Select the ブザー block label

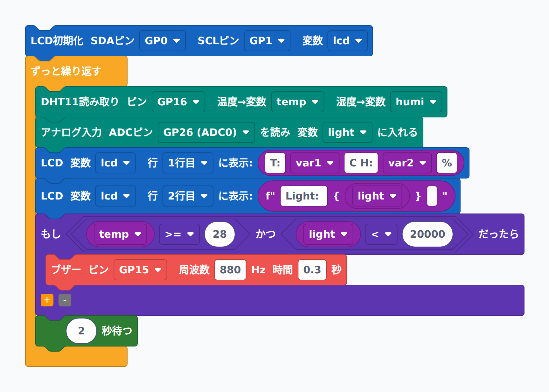pyautogui.click(x=66, y=270)
